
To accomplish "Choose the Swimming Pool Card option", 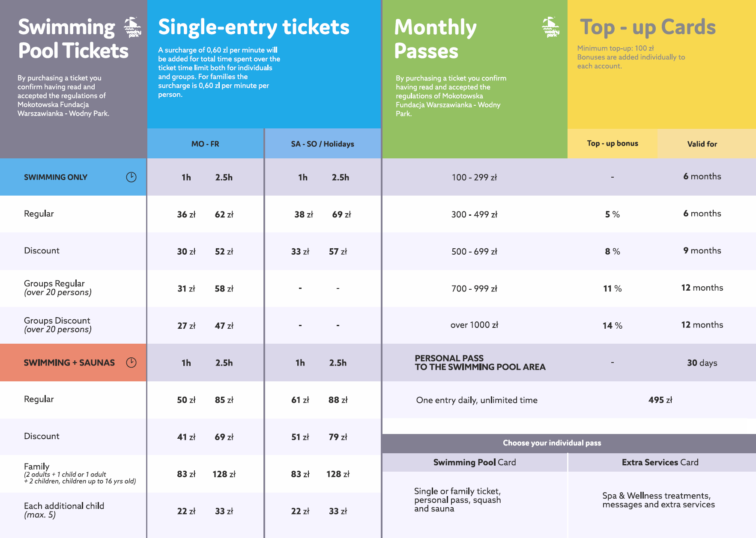I will coord(474,462).
